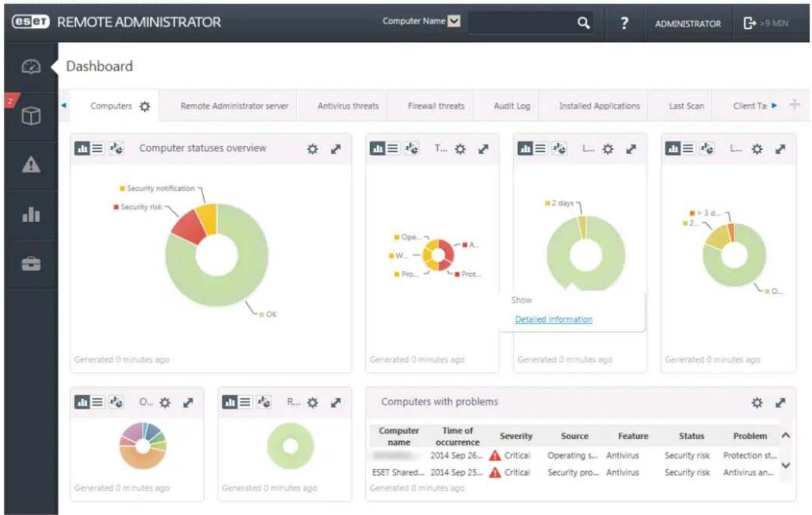Maximize the R... green donut panel
The width and height of the screenshot is (812, 515).
(336, 403)
